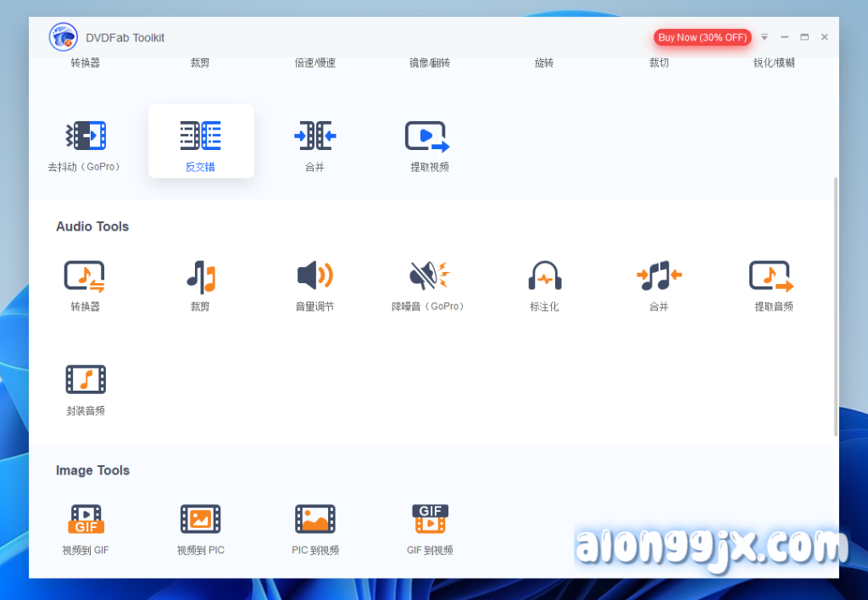This screenshot has height=600, width=868.
Task: Select the audio 裁剪 trim tool
Action: coord(201,282)
